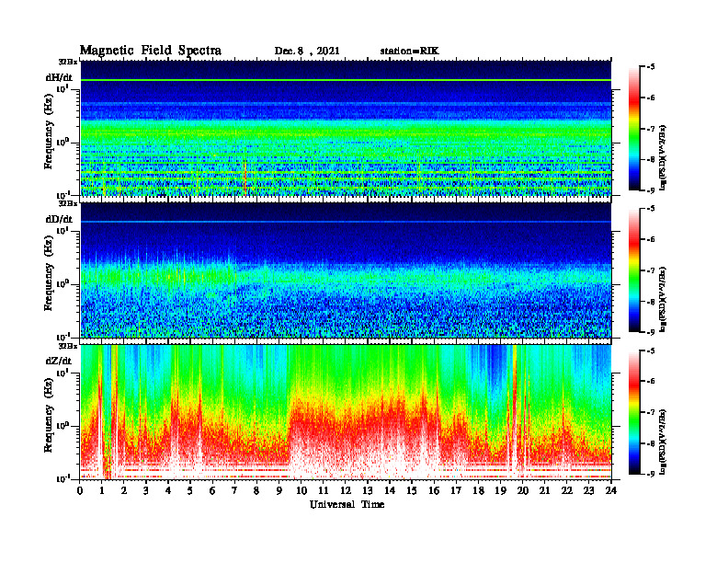The image size is (728, 563).
Task: Click hour 15 tick label on time axis
Action: coord(412,490)
